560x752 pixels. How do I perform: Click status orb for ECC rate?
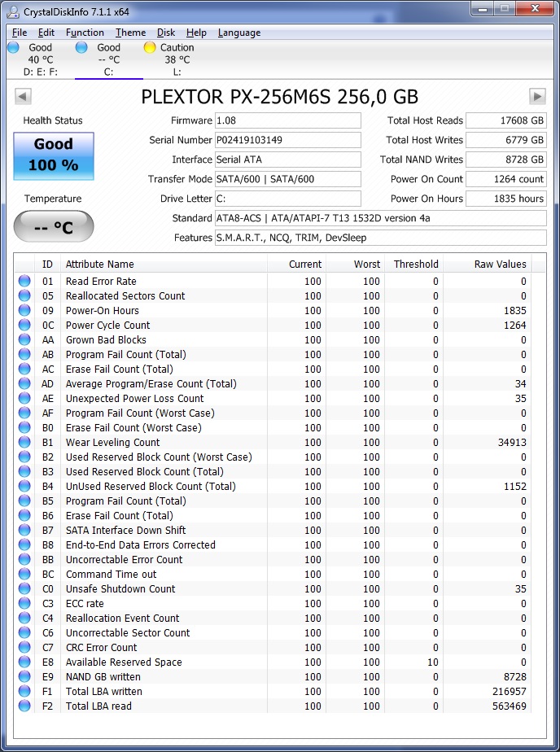tap(24, 603)
